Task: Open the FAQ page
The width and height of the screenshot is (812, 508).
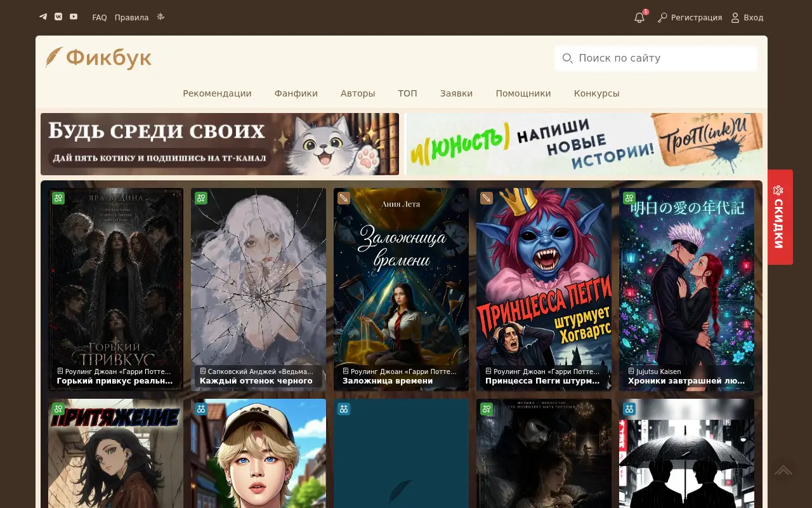Action: [100, 18]
